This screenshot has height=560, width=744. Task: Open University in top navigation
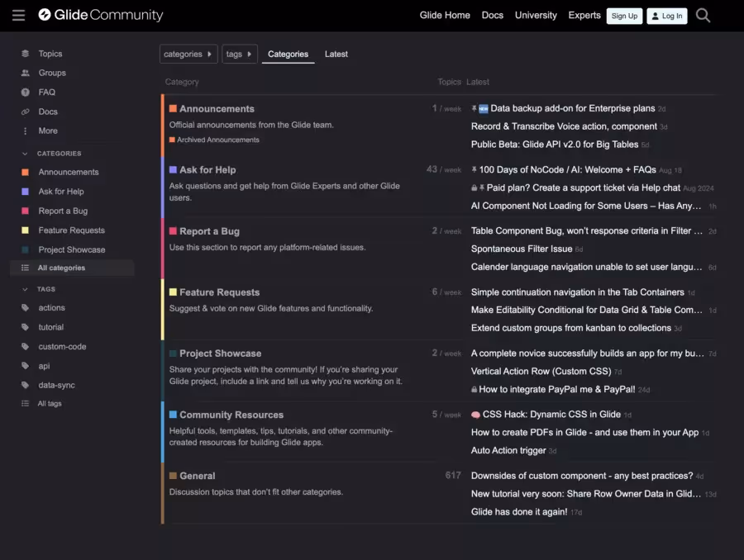tap(536, 15)
